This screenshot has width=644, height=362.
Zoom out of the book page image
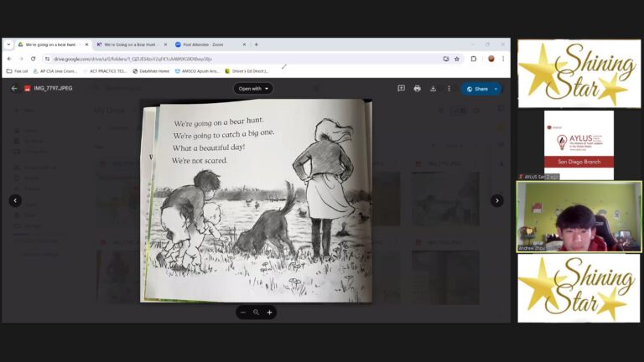pyautogui.click(x=243, y=313)
